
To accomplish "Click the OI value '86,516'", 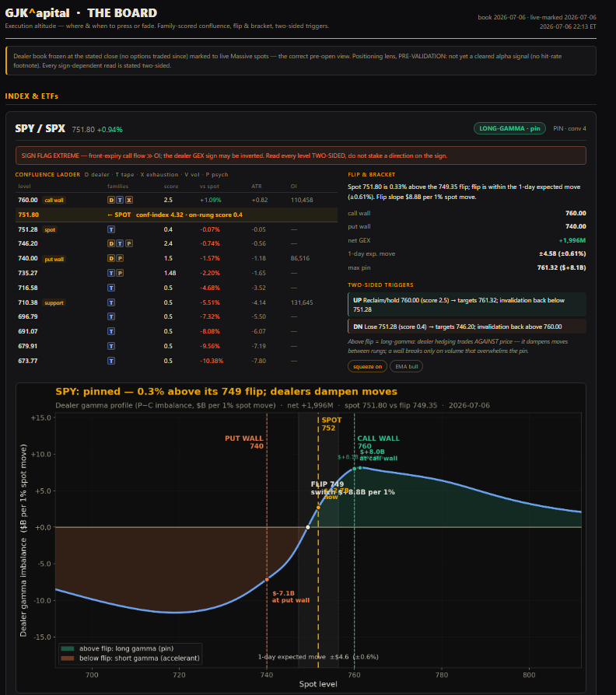I will [x=299, y=258].
